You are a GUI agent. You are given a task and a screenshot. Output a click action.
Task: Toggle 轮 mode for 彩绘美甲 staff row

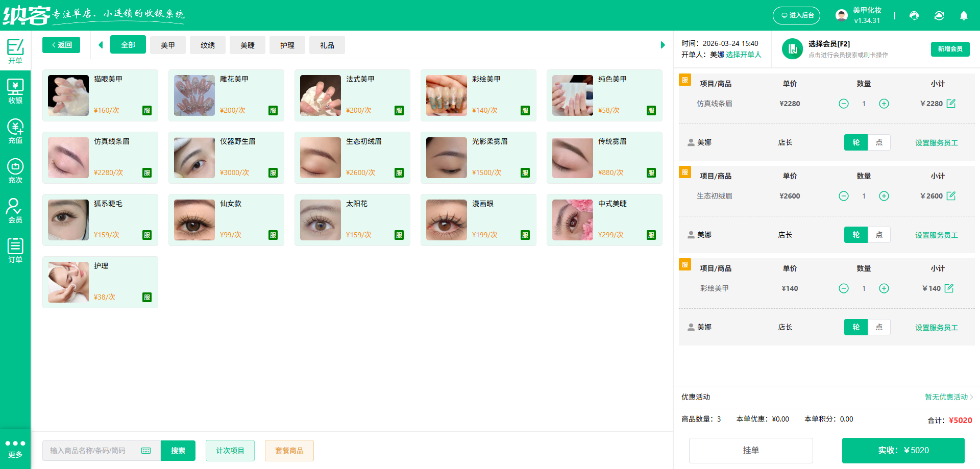856,327
